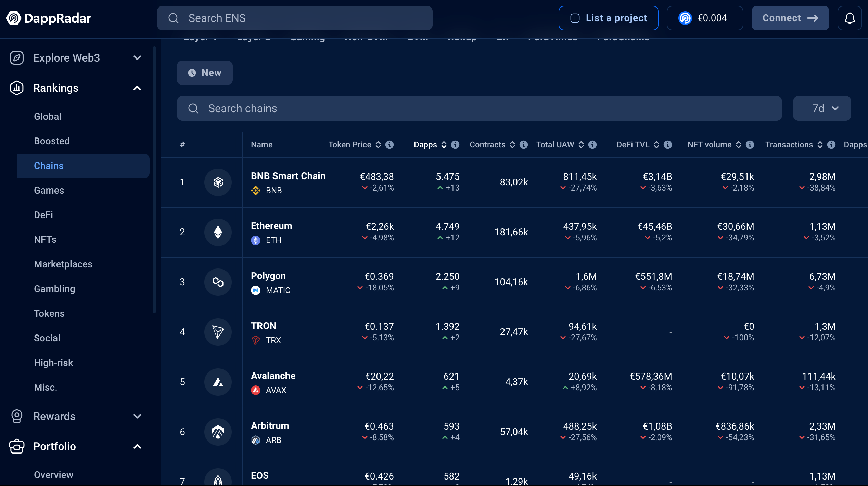Click the List a project button

[608, 18]
